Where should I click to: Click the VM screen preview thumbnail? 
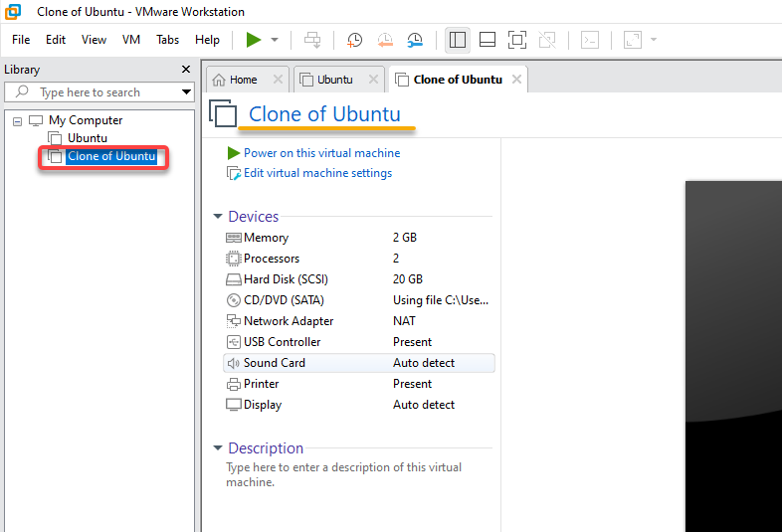pyautogui.click(x=733, y=356)
